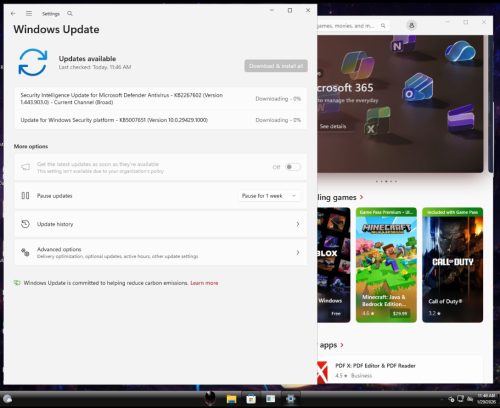The height and width of the screenshot is (408, 500).
Task: Switch to Settings gear icon on the taskbar
Action: pyautogui.click(x=291, y=399)
